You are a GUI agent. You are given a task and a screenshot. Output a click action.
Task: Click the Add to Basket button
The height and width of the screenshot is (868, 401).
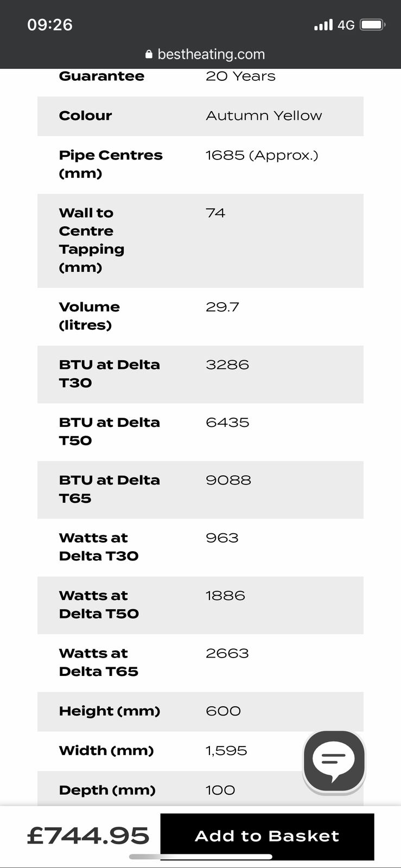(267, 836)
